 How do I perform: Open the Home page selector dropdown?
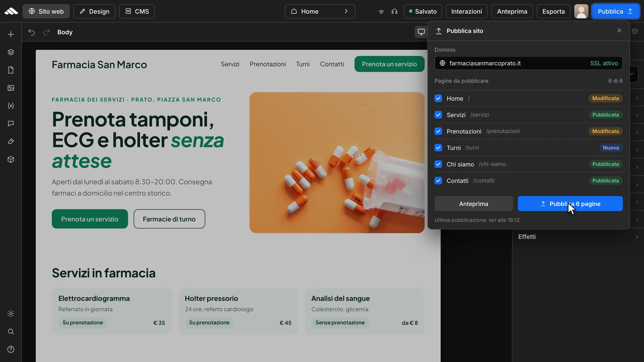(x=320, y=11)
